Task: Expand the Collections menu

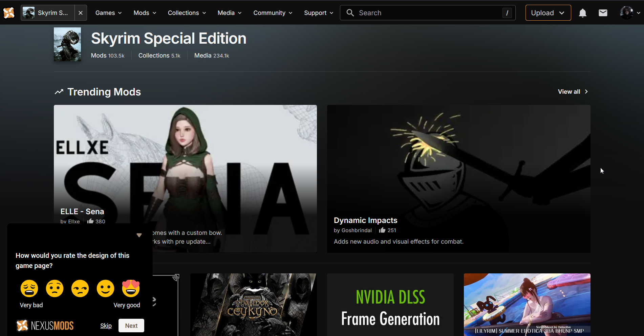Action: coord(187,13)
